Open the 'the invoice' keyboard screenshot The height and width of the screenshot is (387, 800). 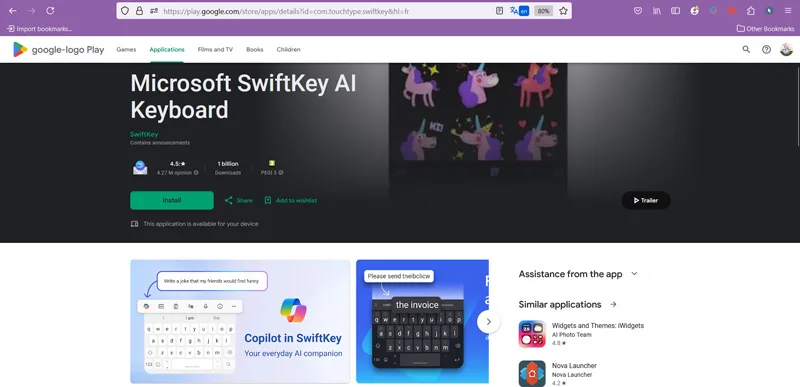pyautogui.click(x=422, y=321)
